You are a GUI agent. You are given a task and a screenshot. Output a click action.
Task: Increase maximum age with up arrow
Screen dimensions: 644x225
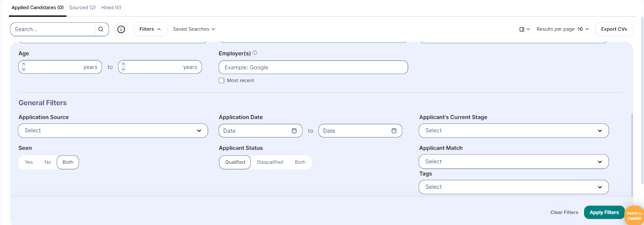(124, 64)
